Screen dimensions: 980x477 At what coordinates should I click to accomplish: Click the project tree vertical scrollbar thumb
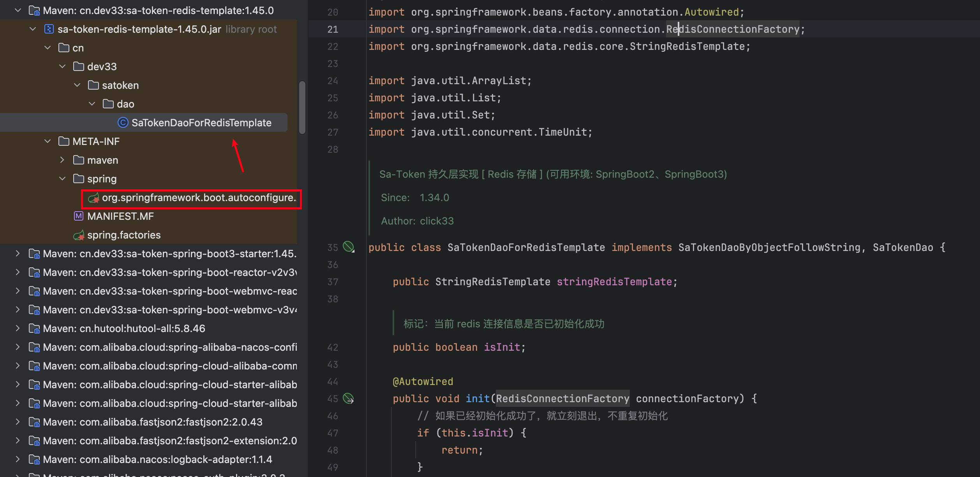coord(302,108)
